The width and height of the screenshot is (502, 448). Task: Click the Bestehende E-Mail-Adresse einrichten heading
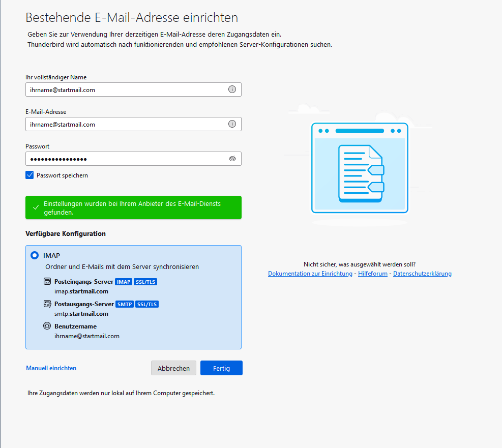click(132, 18)
